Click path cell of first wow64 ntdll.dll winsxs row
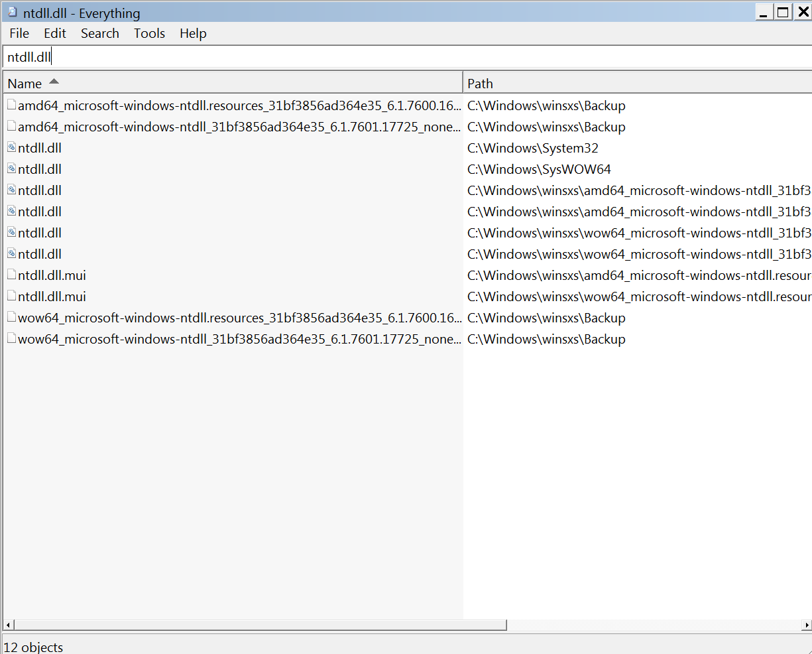Image resolution: width=812 pixels, height=654 pixels. pyautogui.click(x=639, y=233)
